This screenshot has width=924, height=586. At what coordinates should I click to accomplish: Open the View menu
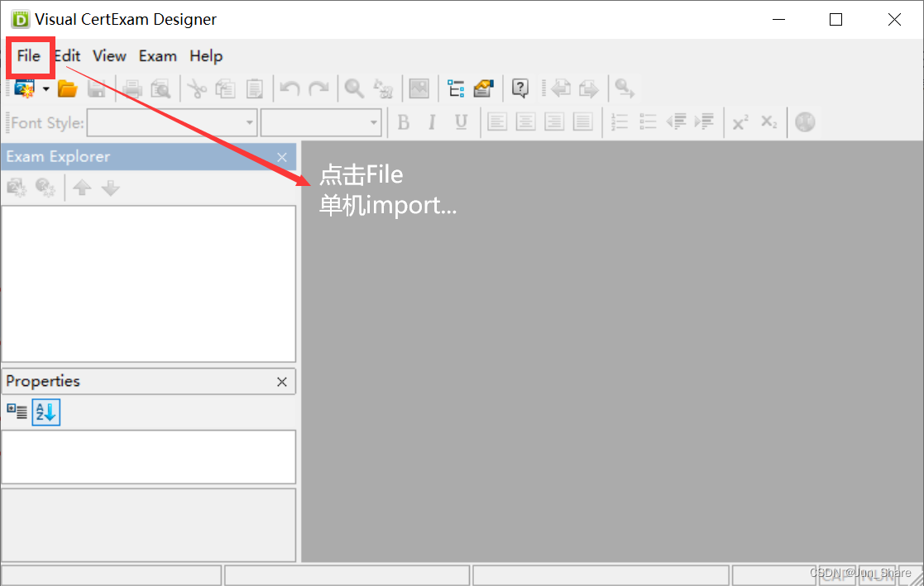pos(110,56)
